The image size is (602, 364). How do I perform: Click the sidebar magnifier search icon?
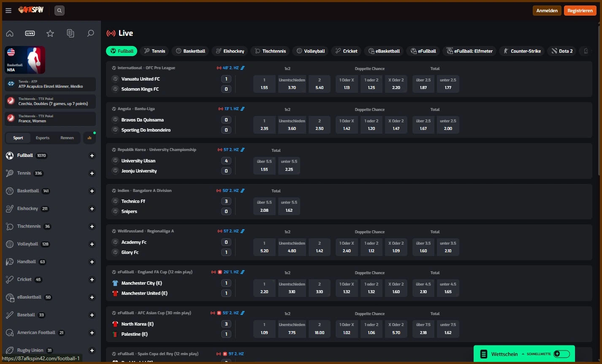click(90, 33)
